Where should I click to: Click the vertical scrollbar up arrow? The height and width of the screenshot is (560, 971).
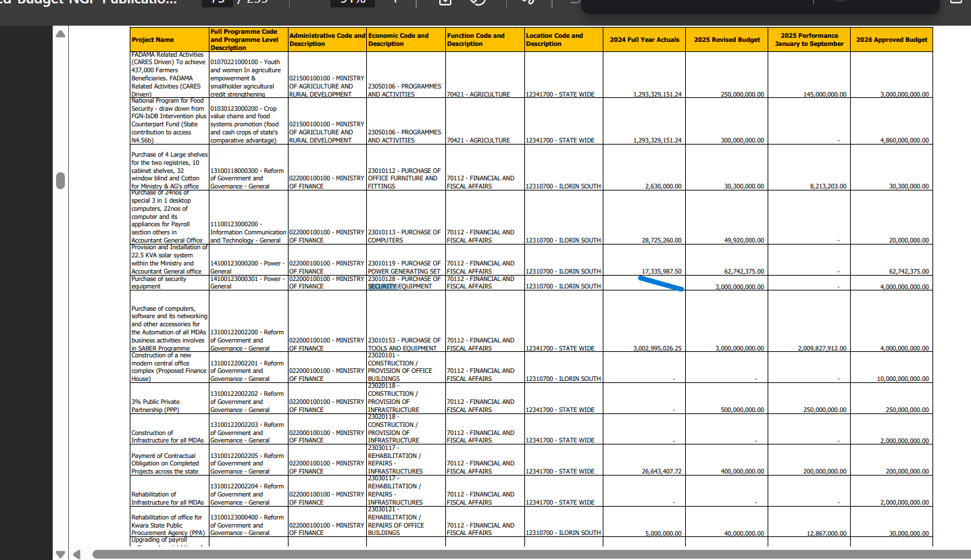pyautogui.click(x=61, y=34)
